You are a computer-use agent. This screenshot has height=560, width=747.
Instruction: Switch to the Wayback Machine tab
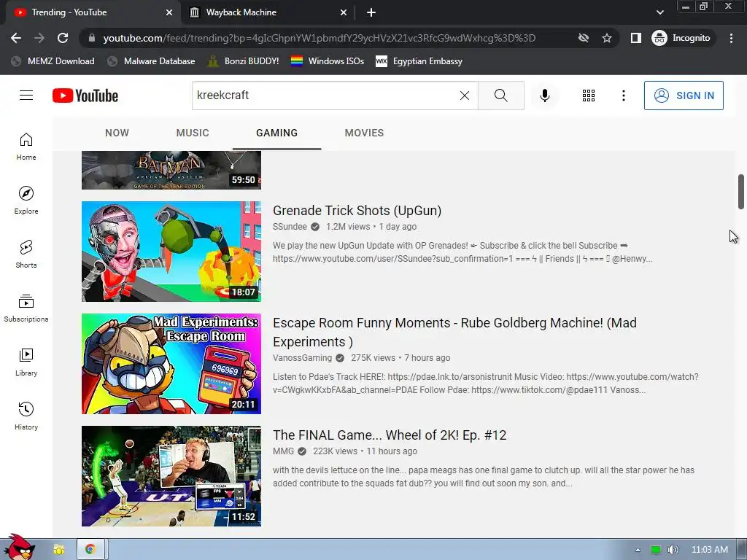268,12
